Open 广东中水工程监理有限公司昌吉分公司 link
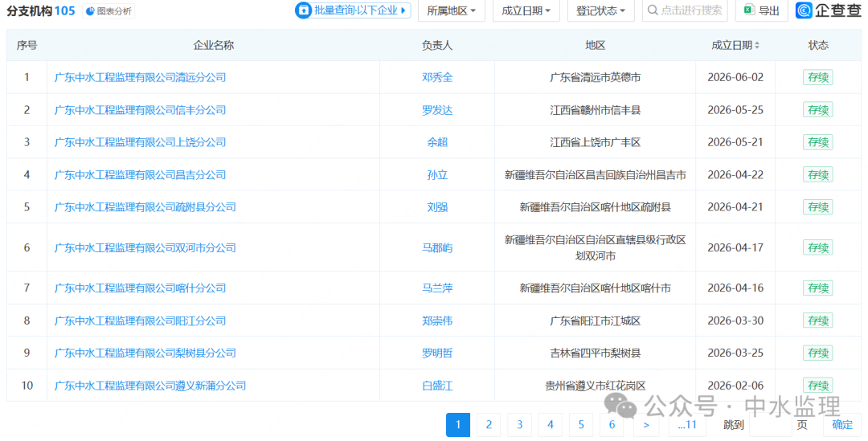The height and width of the screenshot is (441, 868). (140, 175)
